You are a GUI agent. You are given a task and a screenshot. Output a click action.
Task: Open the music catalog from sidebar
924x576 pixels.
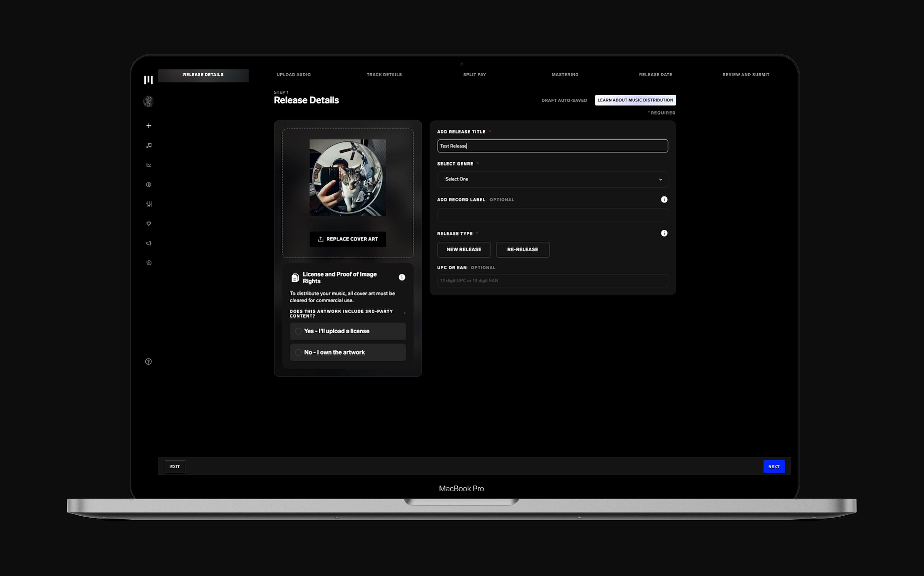[x=149, y=145]
